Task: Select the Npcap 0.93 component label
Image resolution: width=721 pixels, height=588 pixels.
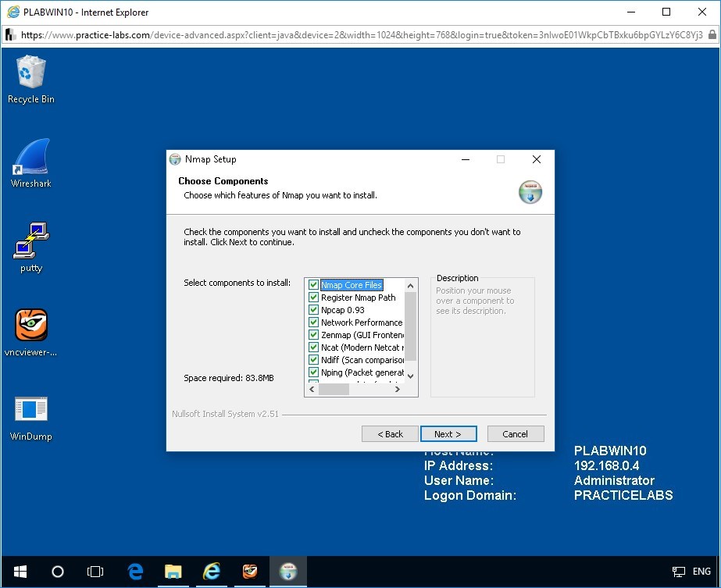Action: coord(343,310)
